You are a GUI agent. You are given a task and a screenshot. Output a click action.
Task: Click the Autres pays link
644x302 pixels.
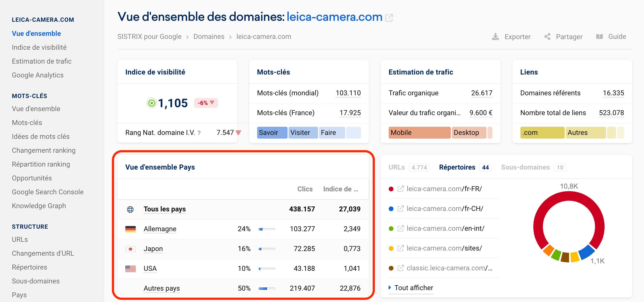pos(162,288)
